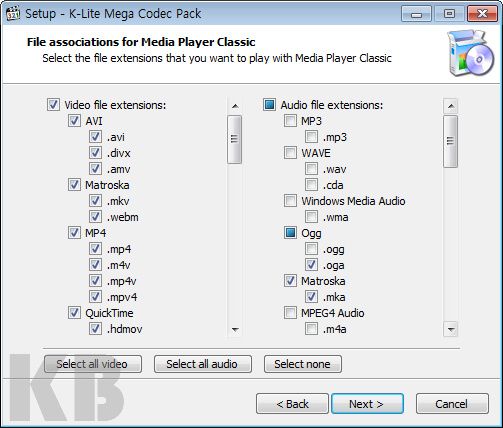Click the setup installer icon in title bar
Image resolution: width=503 pixels, height=428 pixels.
tap(13, 14)
